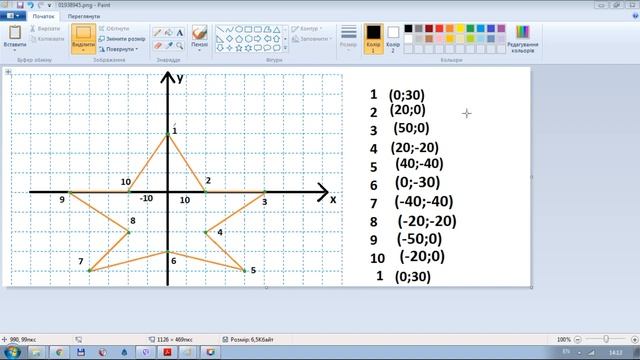Choose the Down arrow shape
This screenshot has height=360, width=640.
point(220,48)
